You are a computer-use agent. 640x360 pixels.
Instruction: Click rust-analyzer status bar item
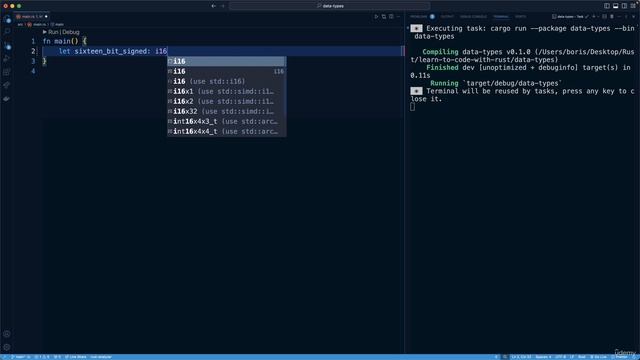tap(101, 357)
